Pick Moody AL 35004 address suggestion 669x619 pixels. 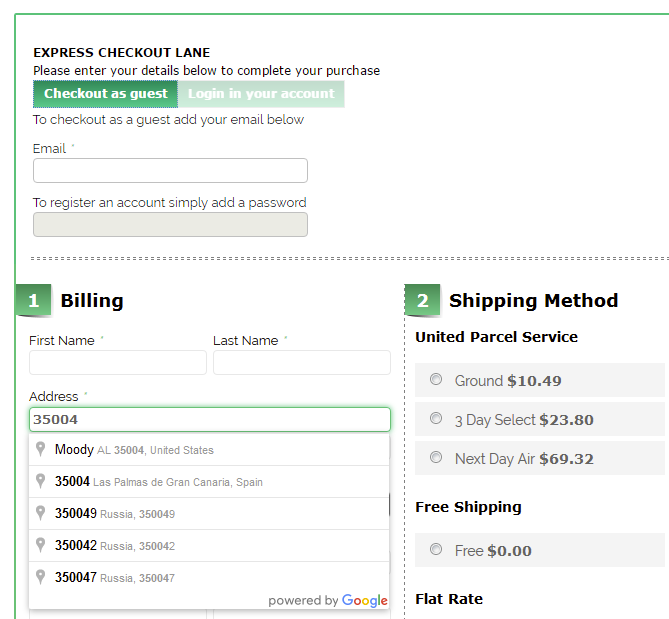pos(134,450)
